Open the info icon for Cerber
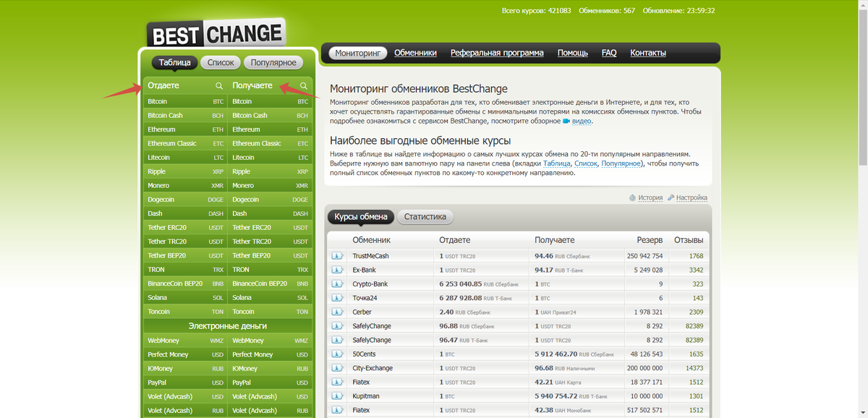The width and height of the screenshot is (868, 418). click(337, 312)
